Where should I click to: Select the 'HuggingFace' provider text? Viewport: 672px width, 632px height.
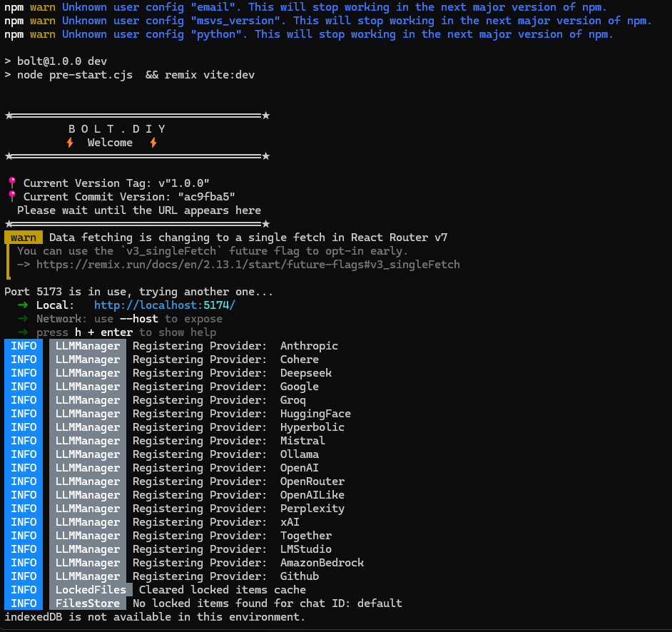(x=315, y=414)
